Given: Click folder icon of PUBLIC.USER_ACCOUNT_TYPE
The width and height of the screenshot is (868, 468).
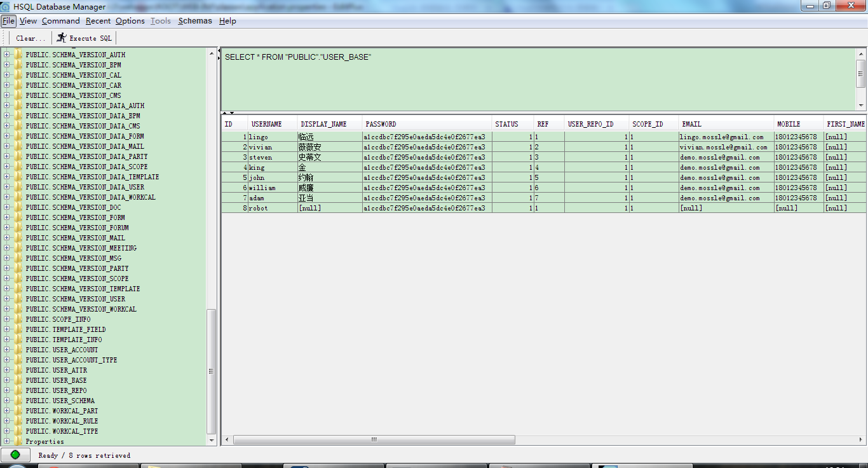Looking at the screenshot, I should click(x=18, y=360).
